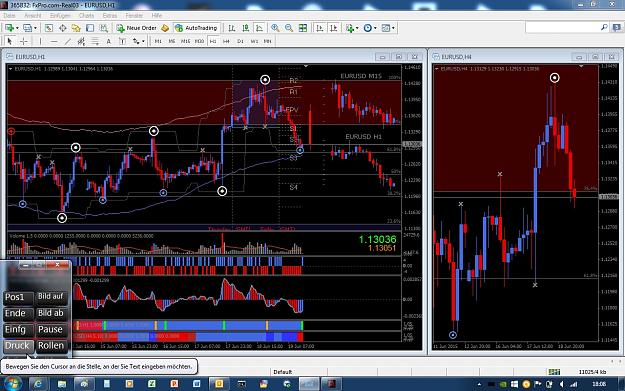This screenshot has width=625, height=391.
Task: Switch timeframe to M15
Action: click(185, 41)
